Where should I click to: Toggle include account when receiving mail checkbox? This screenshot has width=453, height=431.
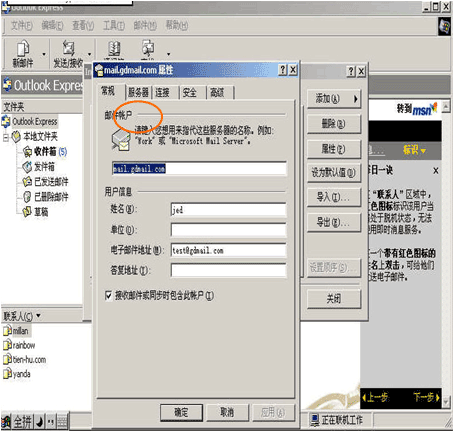108,295
